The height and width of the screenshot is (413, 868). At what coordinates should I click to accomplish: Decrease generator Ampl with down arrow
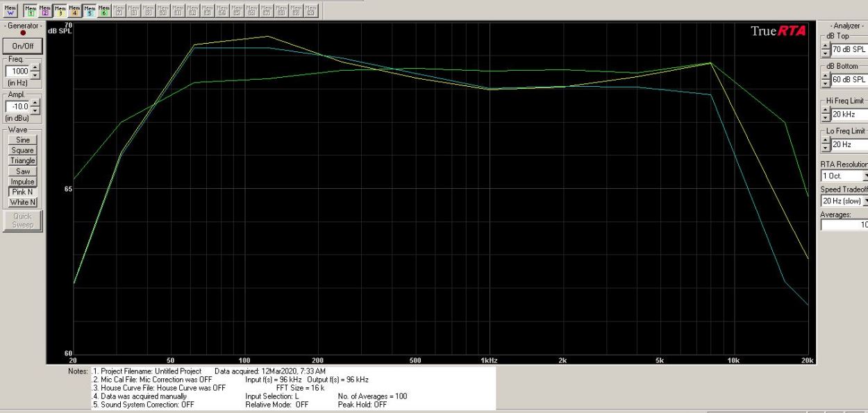[x=35, y=110]
